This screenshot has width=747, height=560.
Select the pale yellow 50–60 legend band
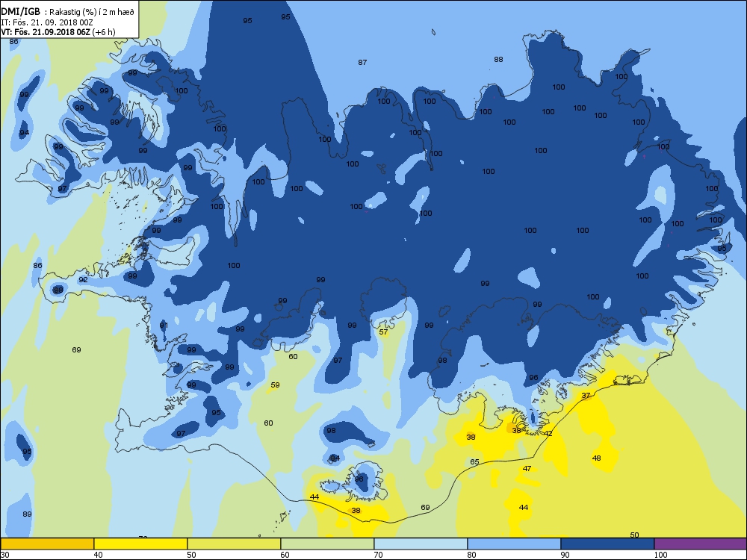pyautogui.click(x=234, y=544)
